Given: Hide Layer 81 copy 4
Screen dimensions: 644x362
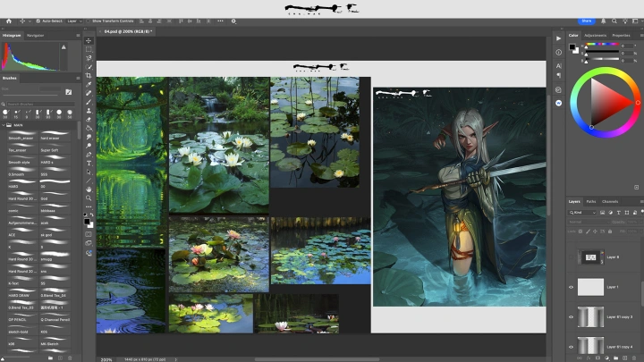Looking at the screenshot, I should click(x=571, y=347).
